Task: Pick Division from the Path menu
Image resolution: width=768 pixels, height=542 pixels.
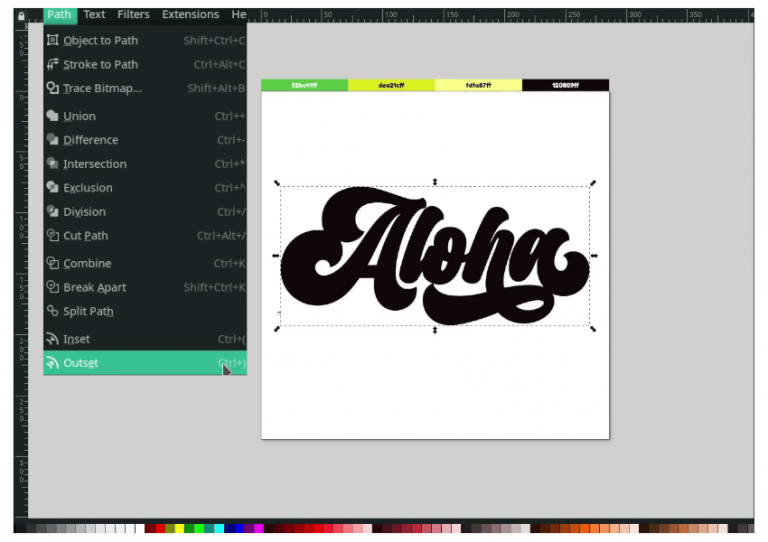Action: click(145, 212)
